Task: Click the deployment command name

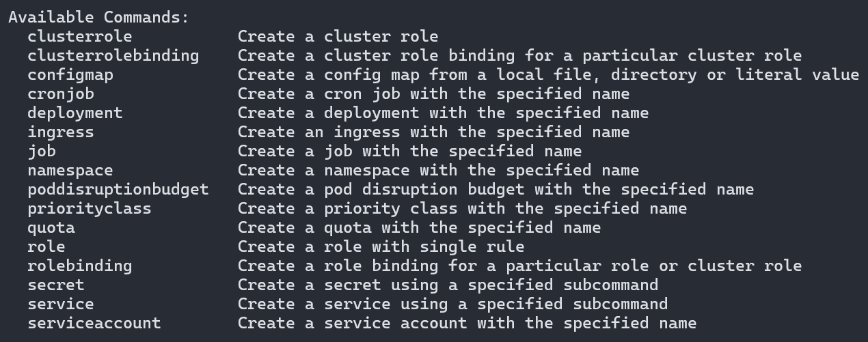Action: pos(74,113)
